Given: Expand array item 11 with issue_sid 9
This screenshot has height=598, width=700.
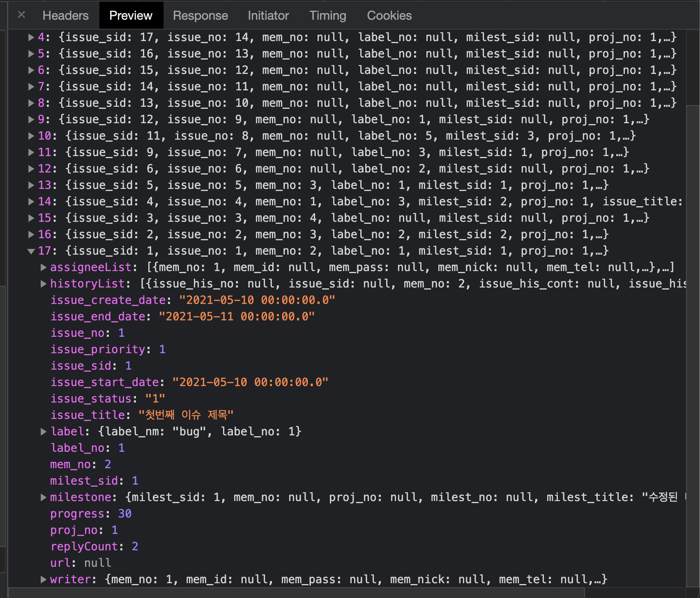Looking at the screenshot, I should pyautogui.click(x=31, y=152).
